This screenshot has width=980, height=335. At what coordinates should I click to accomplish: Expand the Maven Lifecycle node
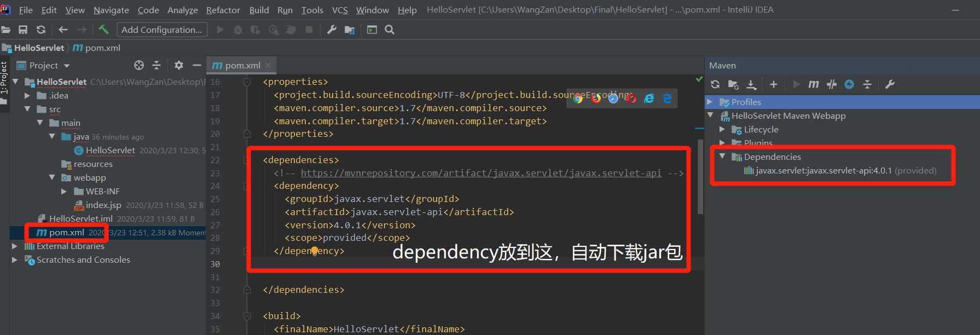722,129
